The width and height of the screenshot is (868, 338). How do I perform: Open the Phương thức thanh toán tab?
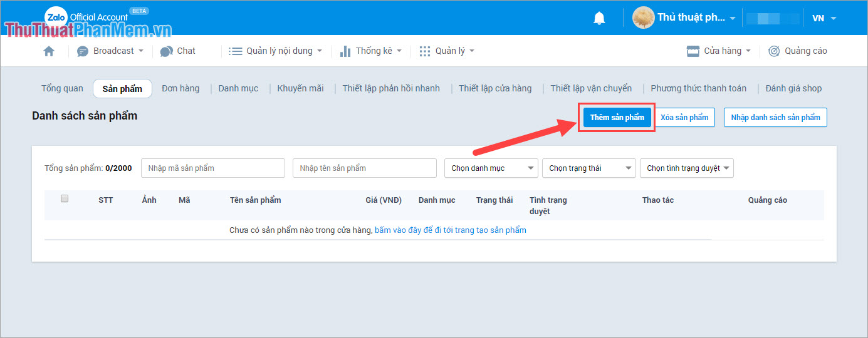click(x=699, y=88)
